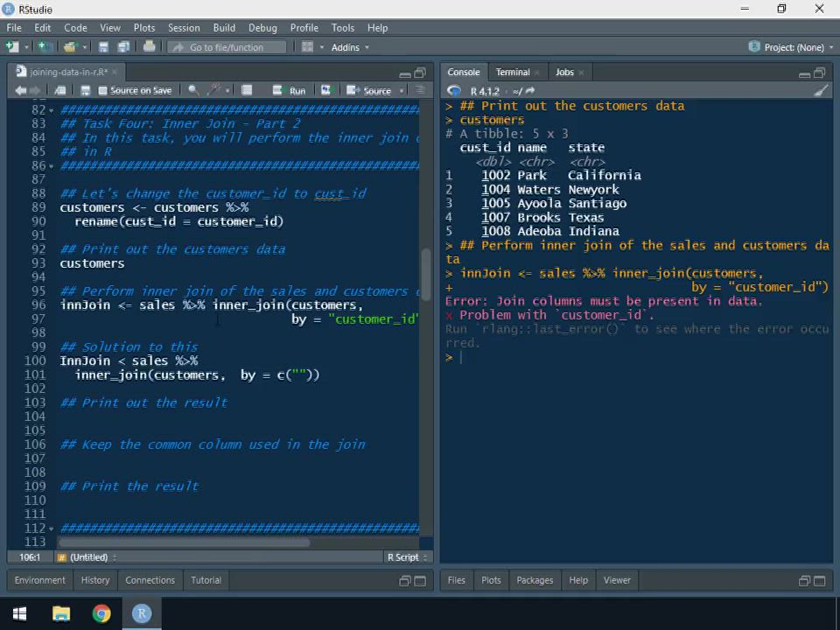840x630 pixels.
Task: Click the clear console broom icon
Action: pos(820,90)
